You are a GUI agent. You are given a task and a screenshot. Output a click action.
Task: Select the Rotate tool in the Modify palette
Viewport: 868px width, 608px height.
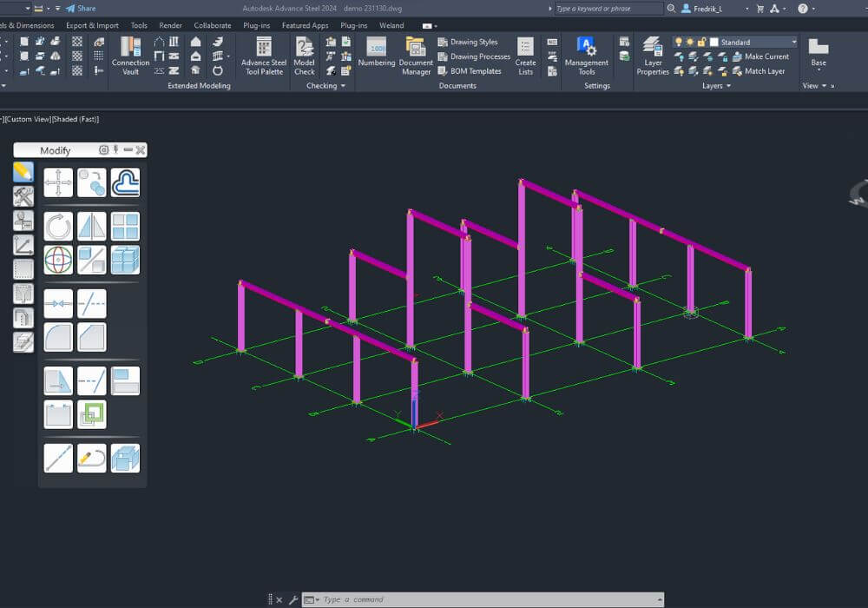58,225
